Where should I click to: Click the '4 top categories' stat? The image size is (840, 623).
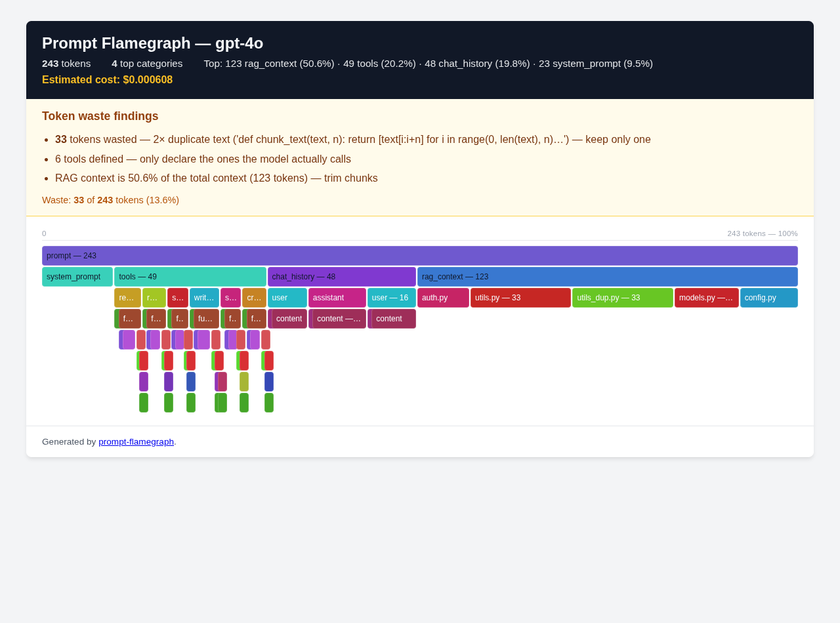[147, 64]
